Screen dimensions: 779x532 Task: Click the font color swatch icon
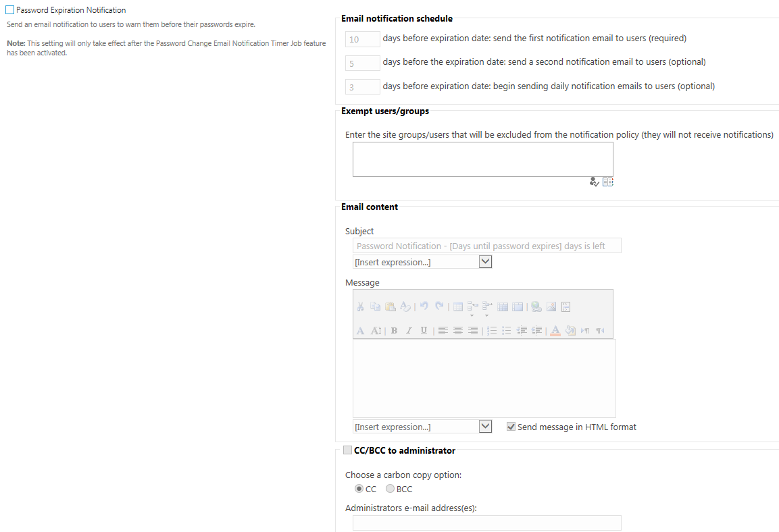(555, 331)
